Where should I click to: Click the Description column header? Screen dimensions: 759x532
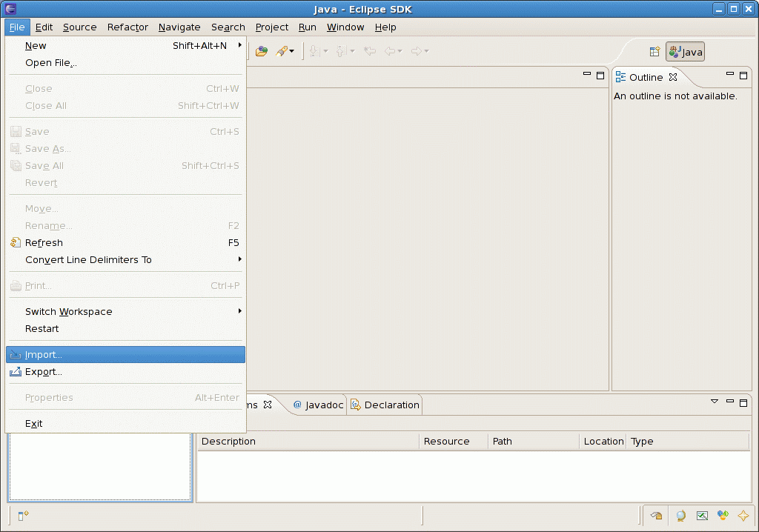point(228,442)
